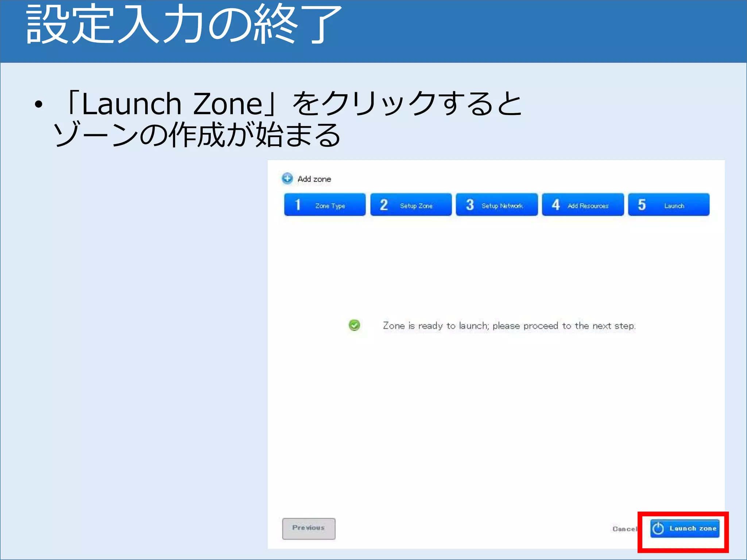Click the 'Zone is ready to launch' message
Viewport: 747px width, 560px height.
tap(509, 326)
